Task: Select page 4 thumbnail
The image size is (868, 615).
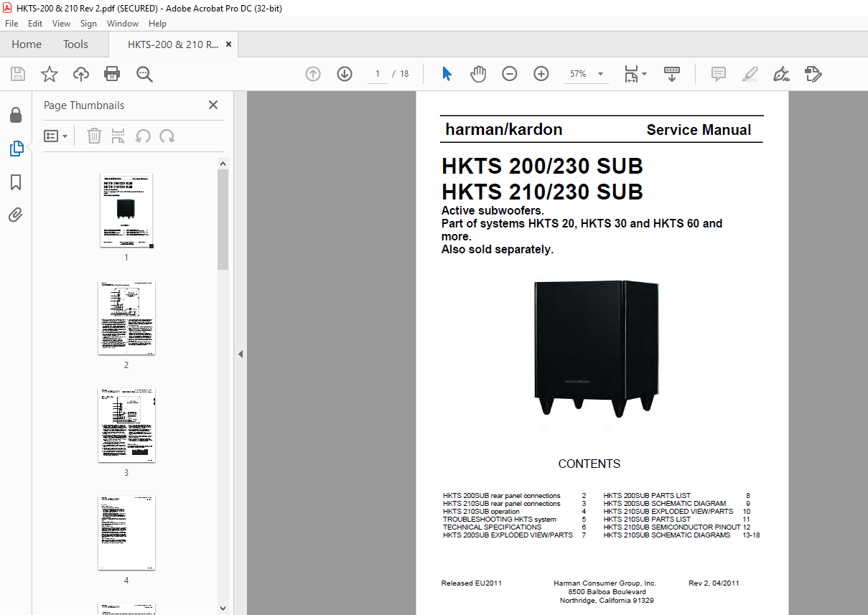Action: 126,533
